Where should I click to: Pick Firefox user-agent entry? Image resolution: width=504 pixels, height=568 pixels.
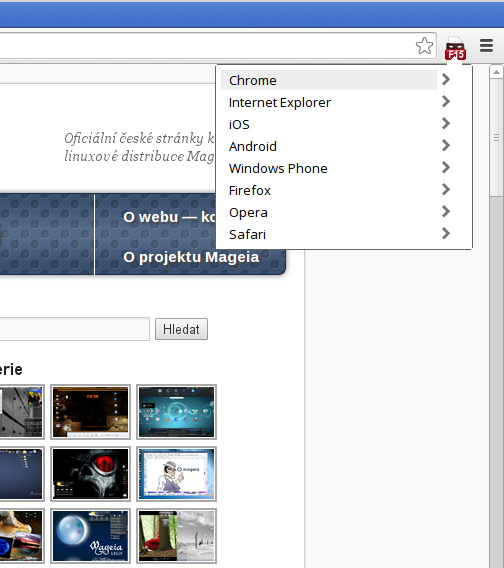tap(329, 191)
